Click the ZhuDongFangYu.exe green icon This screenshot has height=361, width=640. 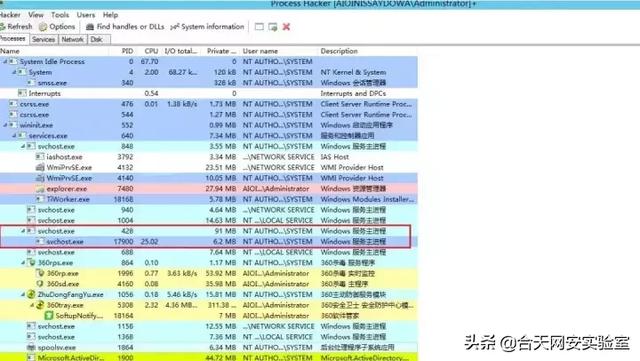click(x=31, y=294)
